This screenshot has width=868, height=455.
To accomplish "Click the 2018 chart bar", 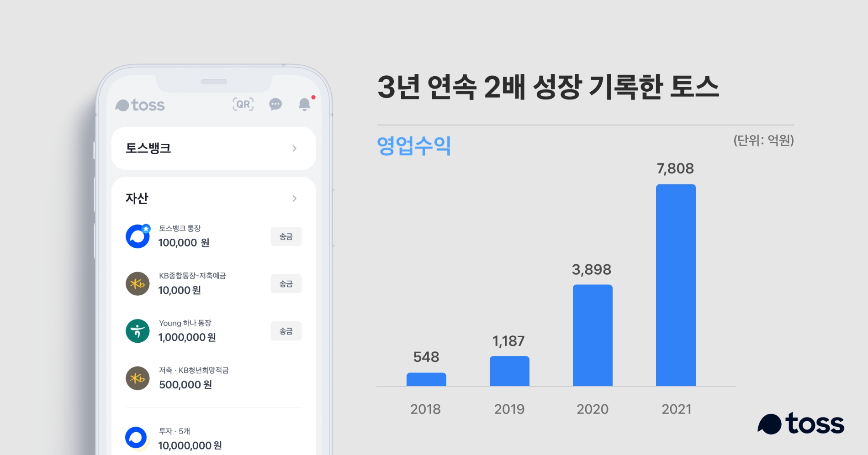I will tap(425, 380).
